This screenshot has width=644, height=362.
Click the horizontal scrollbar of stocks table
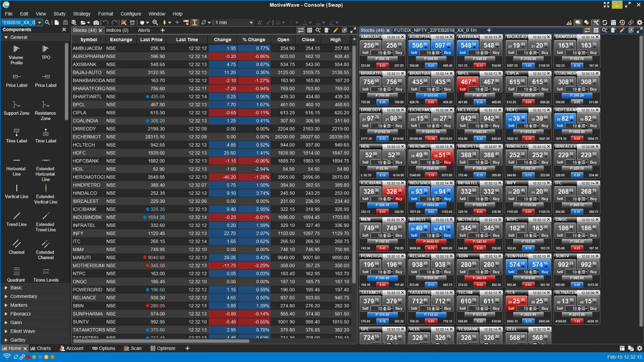click(160, 341)
